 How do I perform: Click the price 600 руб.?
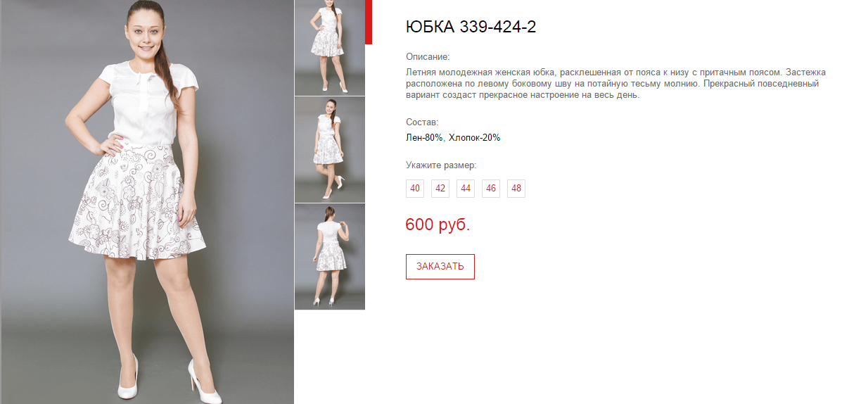[x=438, y=225]
